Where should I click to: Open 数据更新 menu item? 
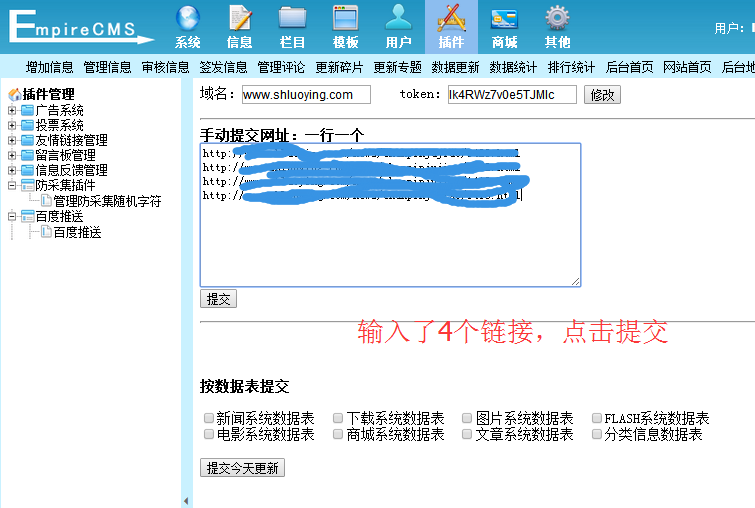pos(456,67)
